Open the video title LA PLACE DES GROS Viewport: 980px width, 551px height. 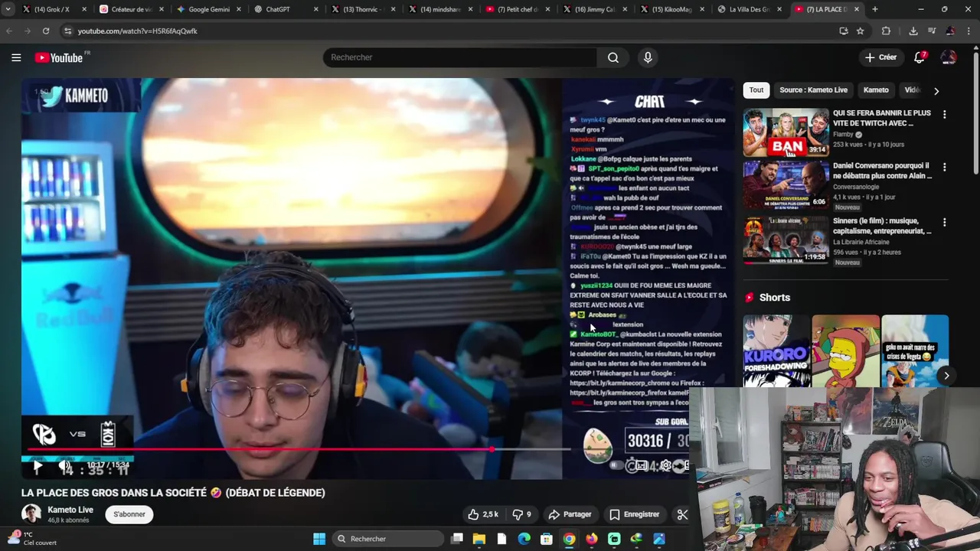click(x=173, y=493)
